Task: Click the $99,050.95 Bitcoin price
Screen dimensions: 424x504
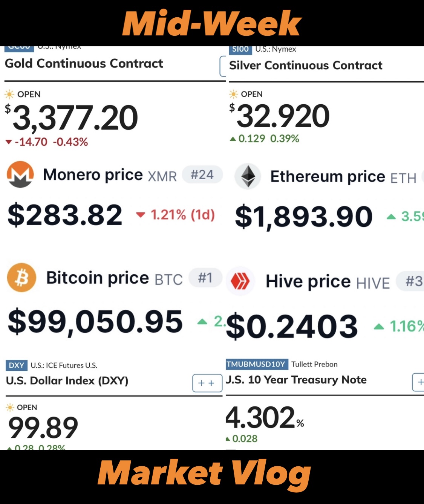Action: pyautogui.click(x=95, y=322)
